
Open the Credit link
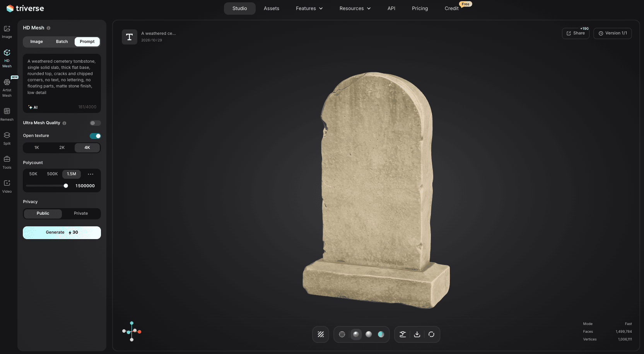coord(452,9)
